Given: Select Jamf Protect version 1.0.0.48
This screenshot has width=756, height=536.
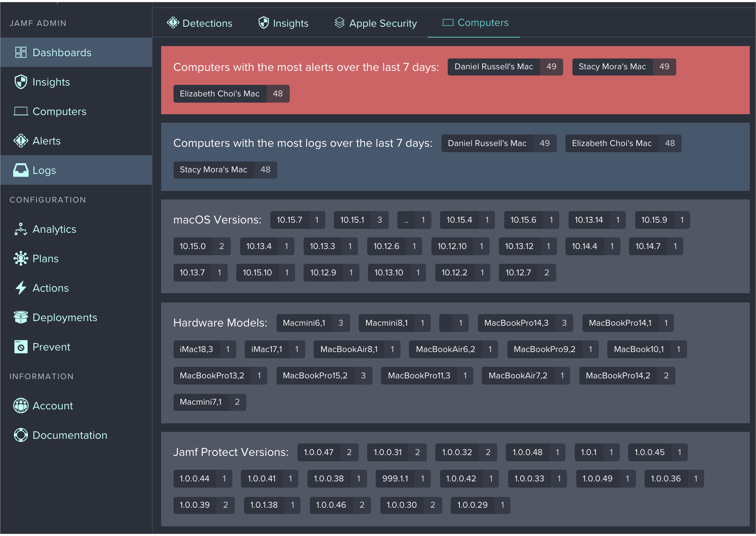Looking at the screenshot, I should (535, 452).
